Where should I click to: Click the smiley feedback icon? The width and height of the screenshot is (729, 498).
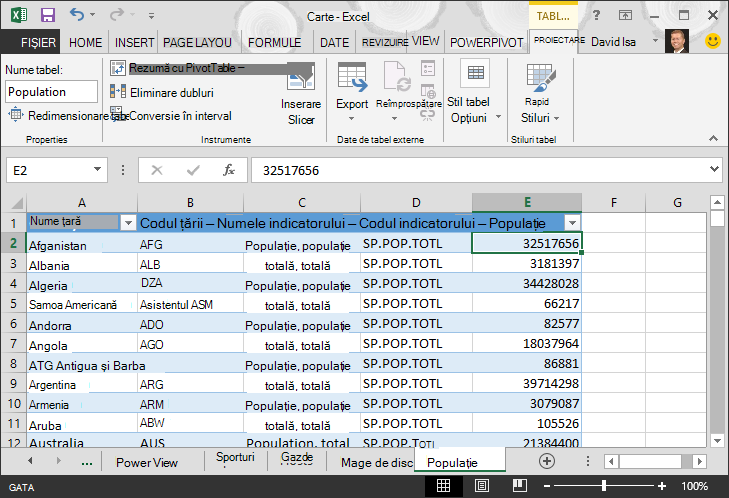713,41
